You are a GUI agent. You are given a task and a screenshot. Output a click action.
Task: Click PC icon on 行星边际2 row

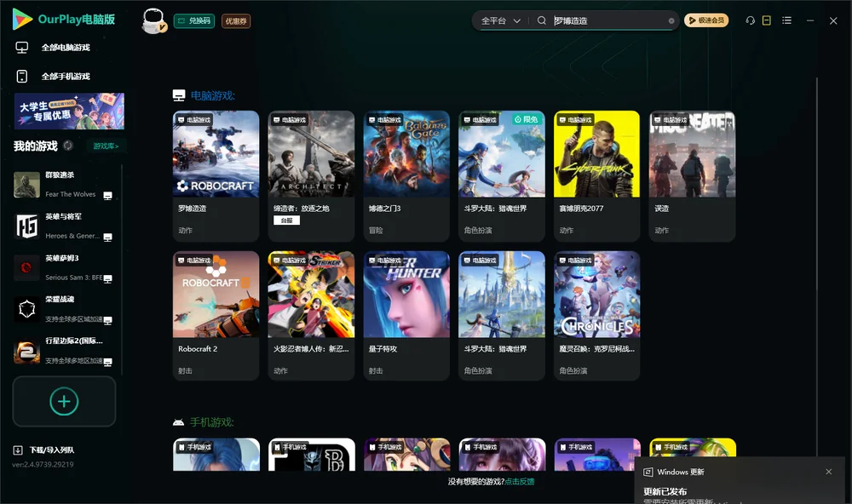point(107,363)
